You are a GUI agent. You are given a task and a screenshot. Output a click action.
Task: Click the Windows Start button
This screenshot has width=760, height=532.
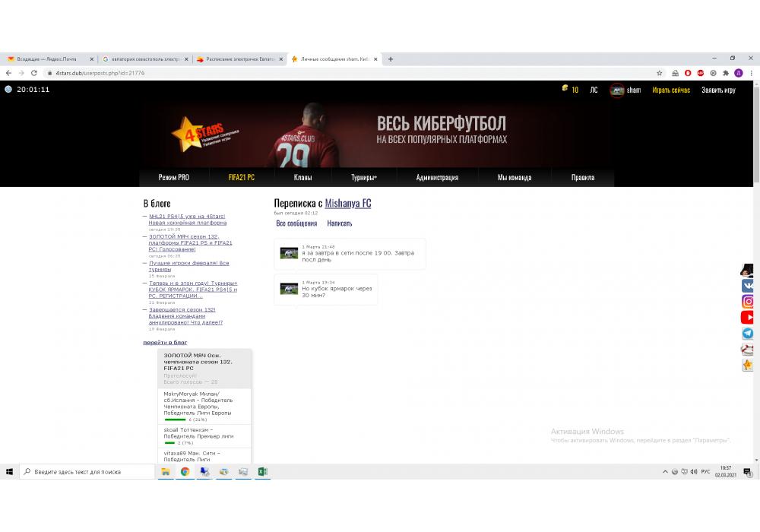tap(9, 471)
